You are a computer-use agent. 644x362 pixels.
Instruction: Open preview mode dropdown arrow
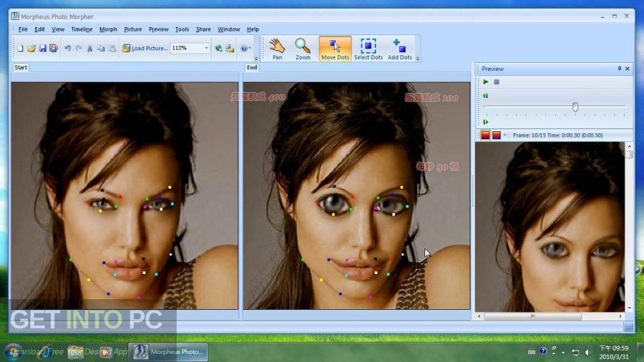(505, 135)
